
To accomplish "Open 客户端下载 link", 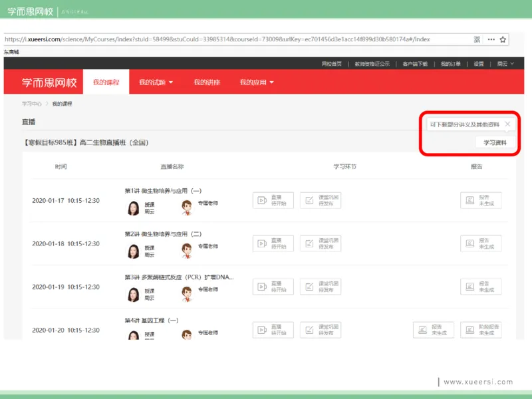I will (x=415, y=64).
